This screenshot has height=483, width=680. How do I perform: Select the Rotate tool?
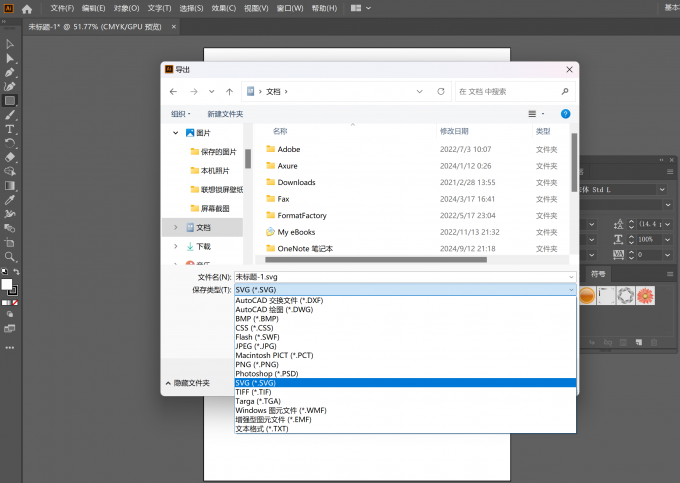point(10,143)
